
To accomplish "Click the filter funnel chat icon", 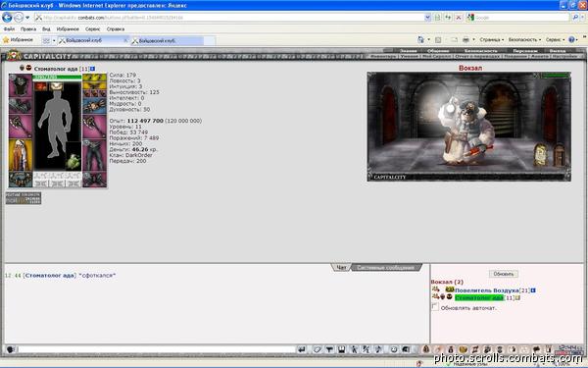I will [x=329, y=349].
